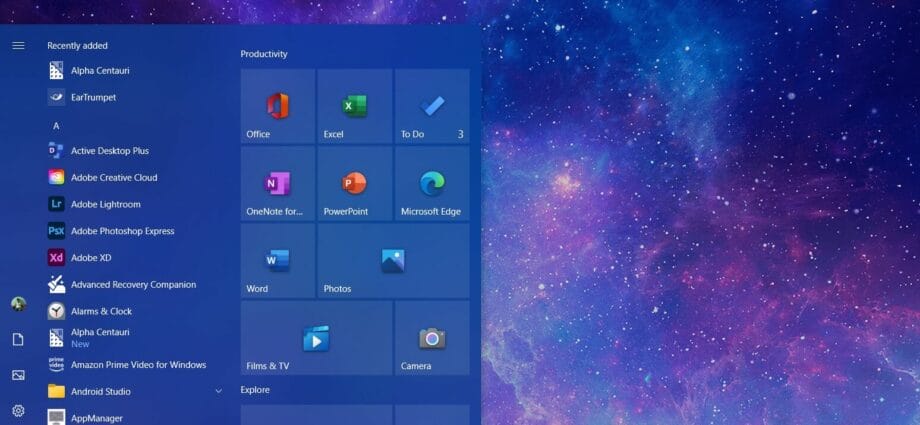The height and width of the screenshot is (425, 920).
Task: Click the Productivity group heading
Action: click(264, 54)
